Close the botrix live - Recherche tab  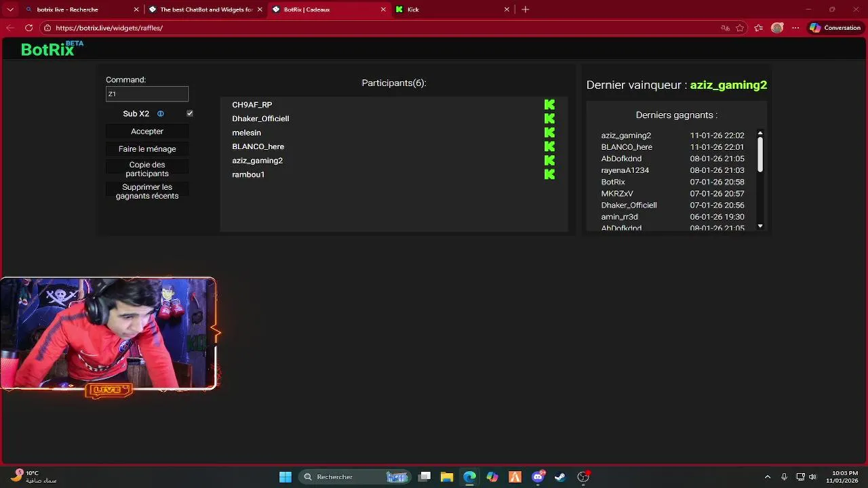136,9
